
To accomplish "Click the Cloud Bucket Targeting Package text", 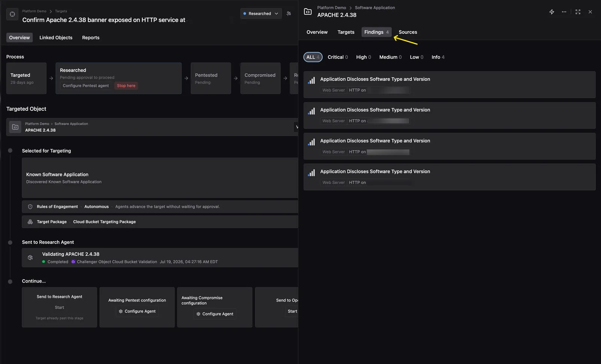I will (x=104, y=222).
